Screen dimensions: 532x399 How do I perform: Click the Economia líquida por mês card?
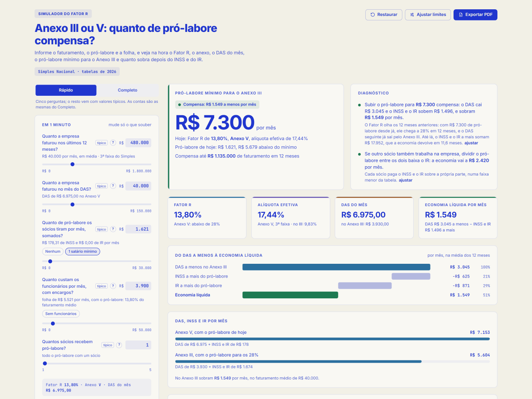click(x=458, y=218)
